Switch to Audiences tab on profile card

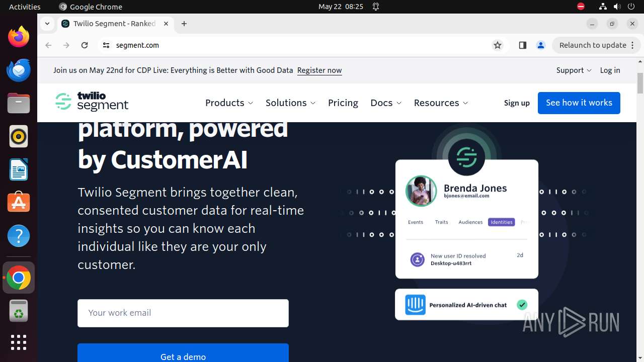[x=470, y=222]
